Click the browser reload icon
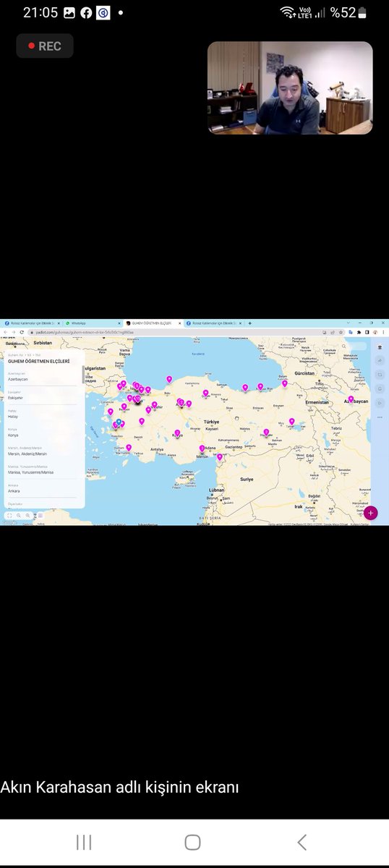Viewport: 389px width, 868px height. 22,332
